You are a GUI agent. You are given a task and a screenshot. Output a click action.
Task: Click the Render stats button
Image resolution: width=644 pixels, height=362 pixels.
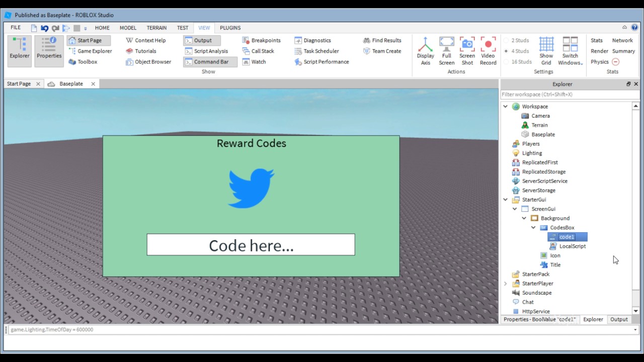599,51
